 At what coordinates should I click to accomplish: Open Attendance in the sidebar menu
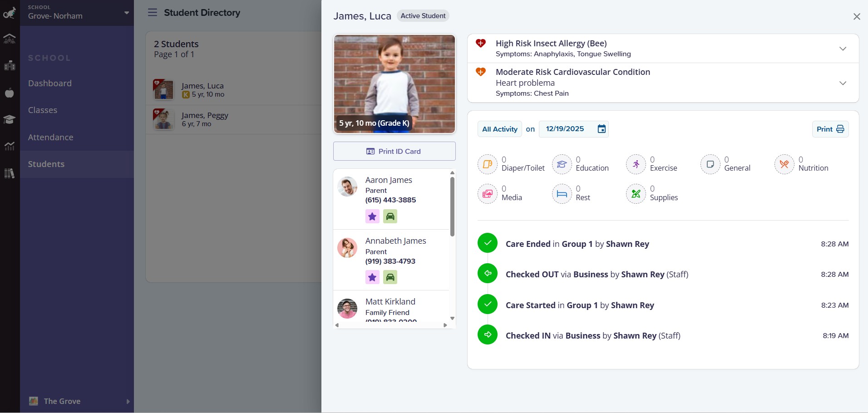(50, 137)
